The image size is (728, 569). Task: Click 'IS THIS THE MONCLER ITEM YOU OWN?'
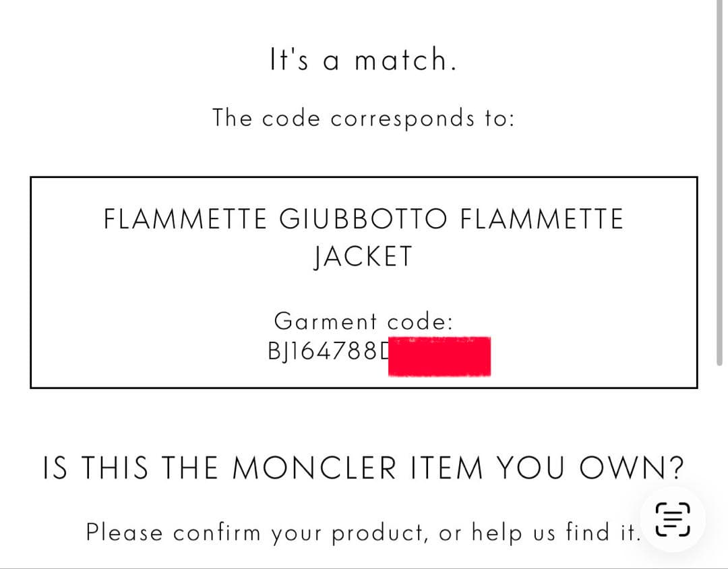click(363, 467)
